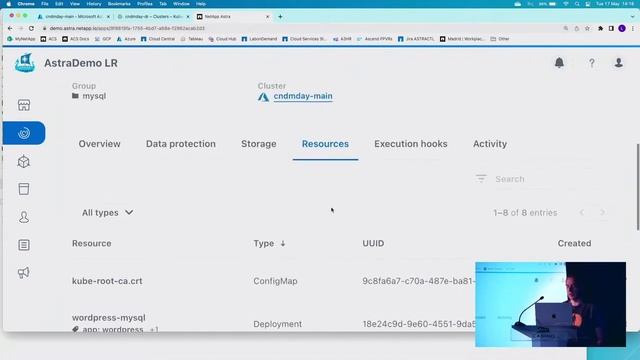The image size is (640, 360).
Task: Open the Jira ASTRACTL bookmark
Action: point(416,39)
